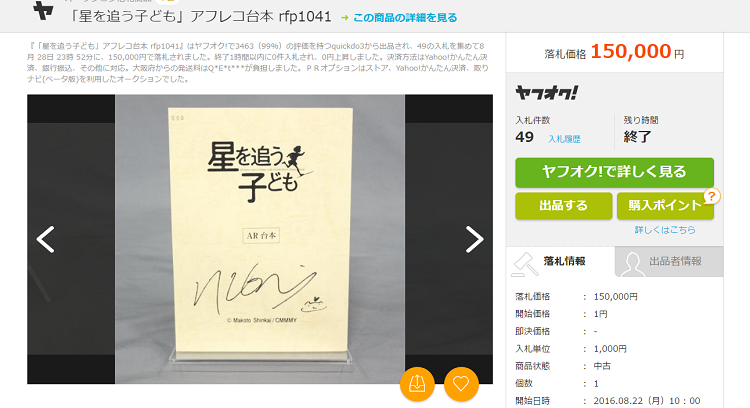Viewport: 750px width, 408px height.
Task: Click the 出品する button
Action: pos(563,206)
